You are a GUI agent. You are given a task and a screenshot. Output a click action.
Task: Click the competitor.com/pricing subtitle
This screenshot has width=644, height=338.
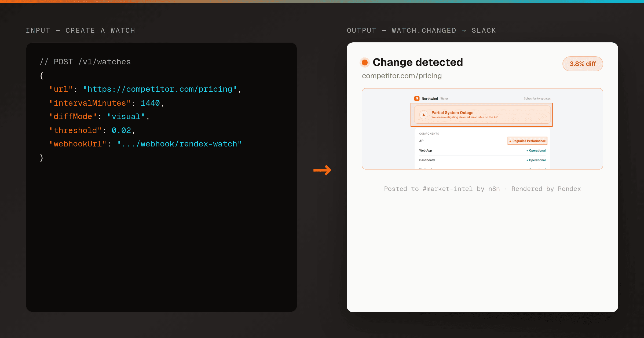402,76
